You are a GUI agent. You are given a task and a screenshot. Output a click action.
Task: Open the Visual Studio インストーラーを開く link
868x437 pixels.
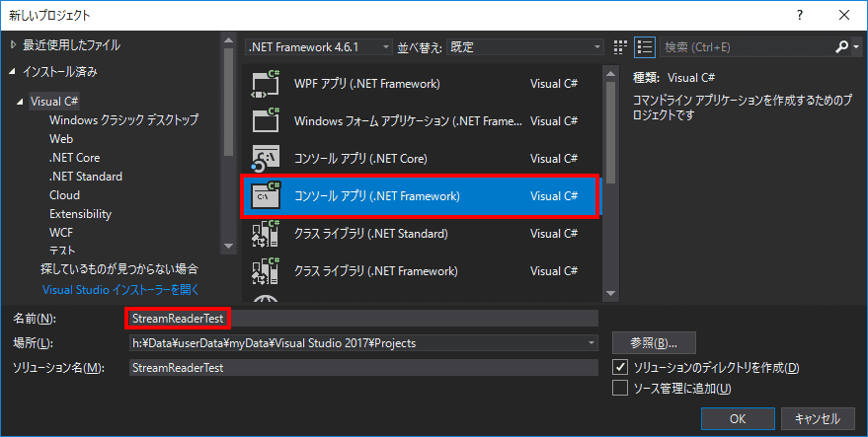coord(120,290)
